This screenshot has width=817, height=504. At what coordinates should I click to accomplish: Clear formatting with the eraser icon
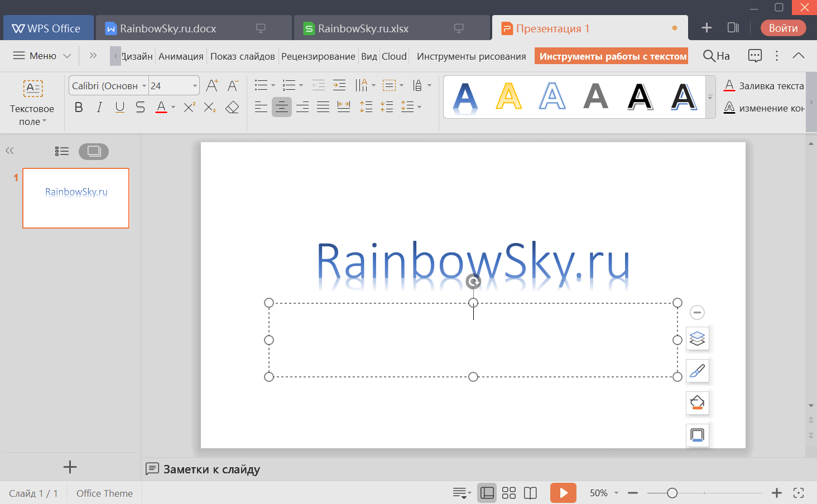[x=232, y=107]
